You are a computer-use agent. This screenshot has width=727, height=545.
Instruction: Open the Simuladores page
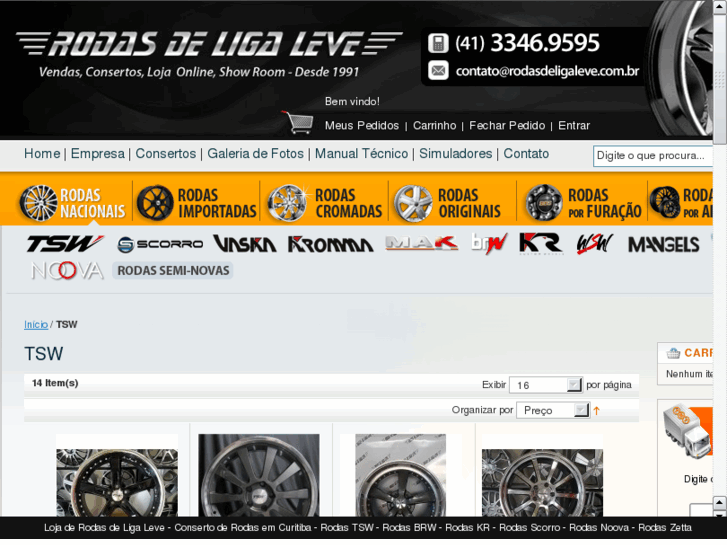(x=456, y=154)
